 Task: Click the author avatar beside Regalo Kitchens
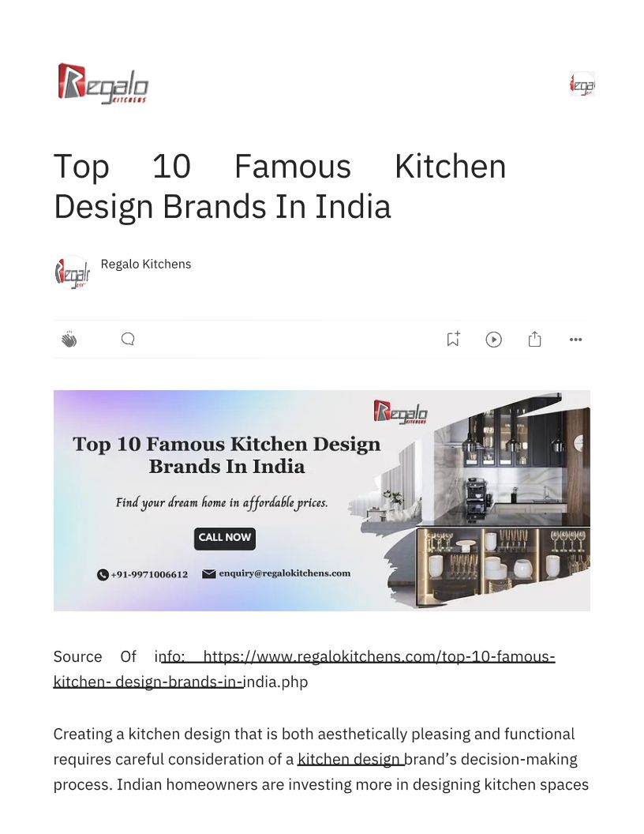[73, 272]
